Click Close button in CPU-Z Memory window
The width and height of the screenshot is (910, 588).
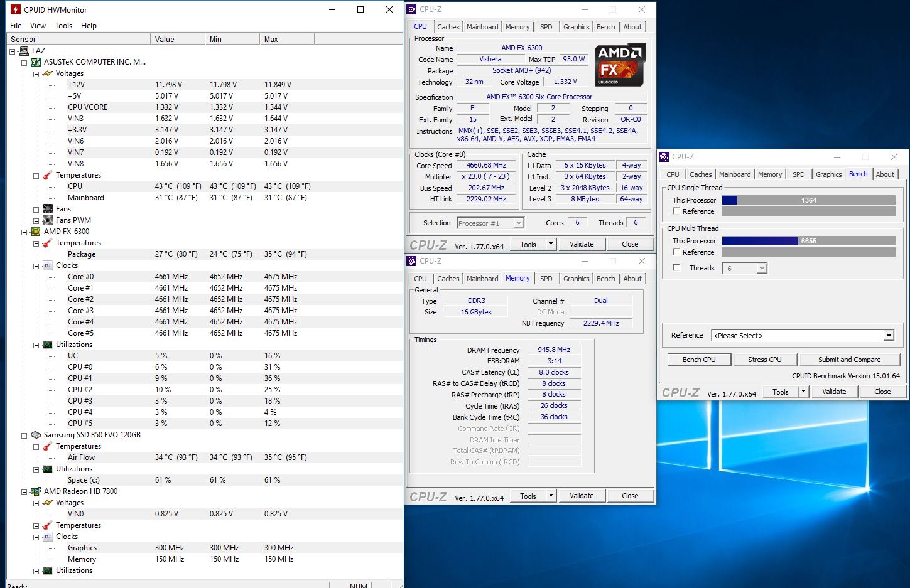coord(630,496)
